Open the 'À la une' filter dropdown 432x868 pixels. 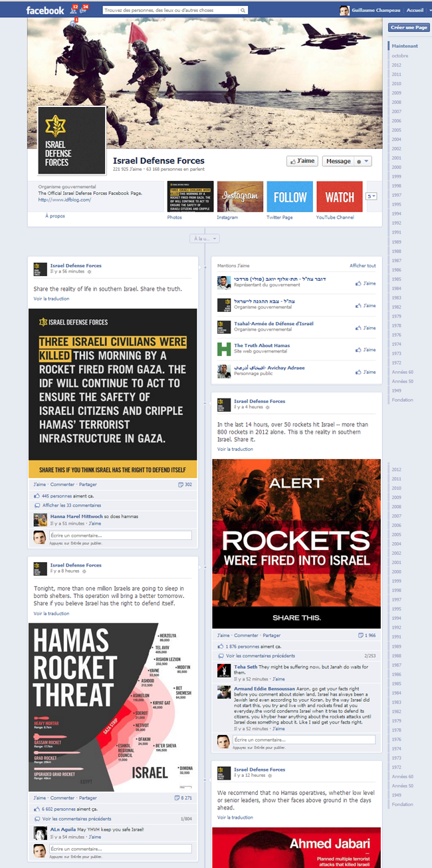(x=205, y=238)
